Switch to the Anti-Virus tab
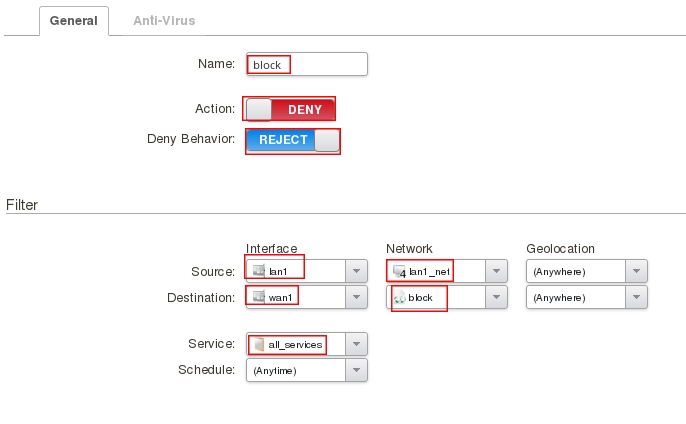 tap(164, 20)
